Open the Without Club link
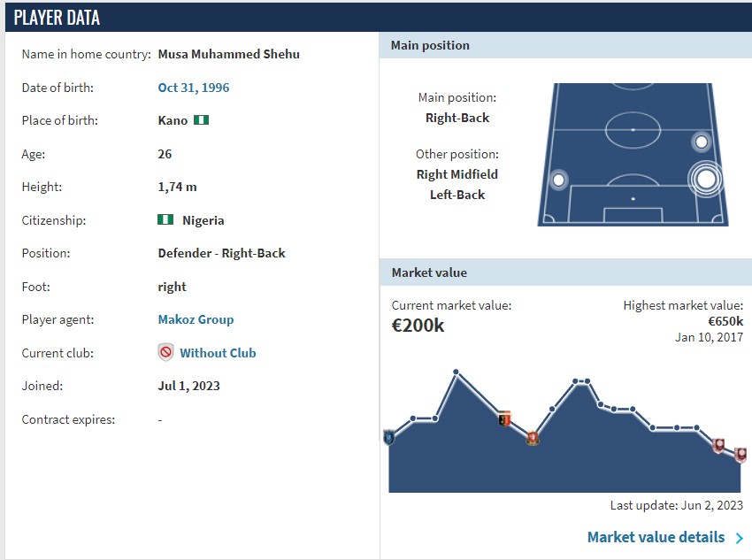 click(218, 353)
